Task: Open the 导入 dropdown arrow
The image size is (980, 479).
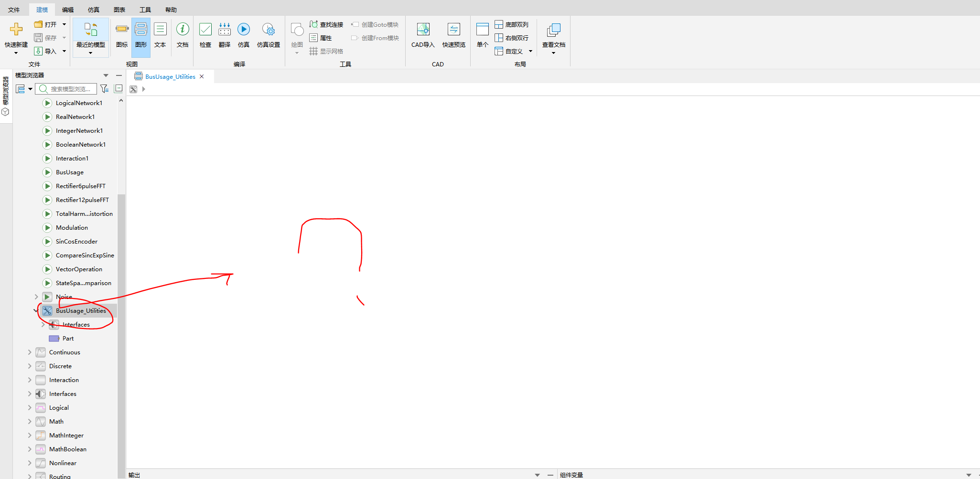Action: [64, 51]
